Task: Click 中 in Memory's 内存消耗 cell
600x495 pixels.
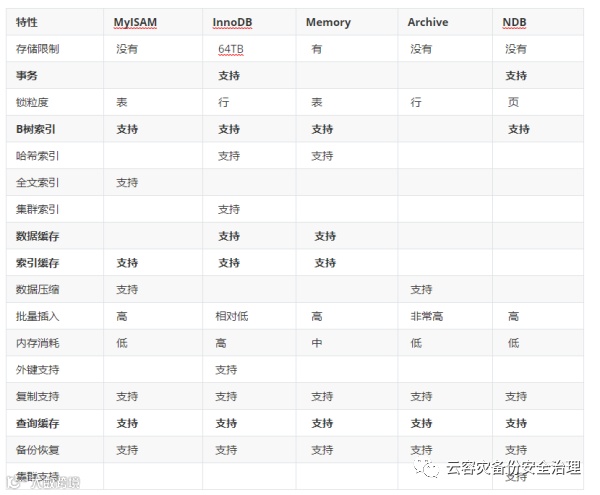Action: (316, 343)
